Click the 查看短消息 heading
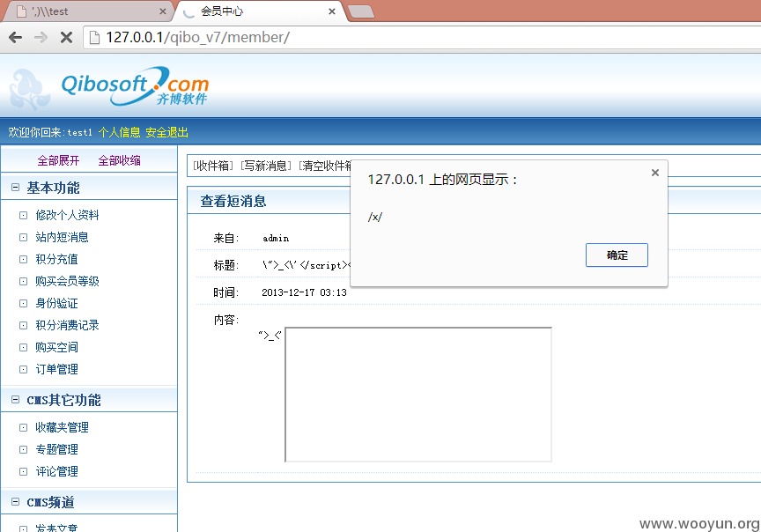The height and width of the screenshot is (532, 761). point(233,201)
